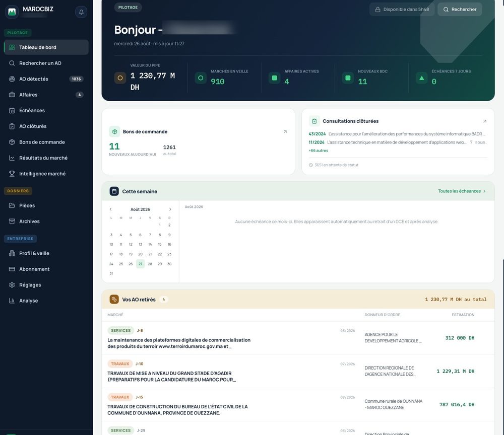Click the Abonnement card icon
The width and height of the screenshot is (504, 435).
[12, 269]
